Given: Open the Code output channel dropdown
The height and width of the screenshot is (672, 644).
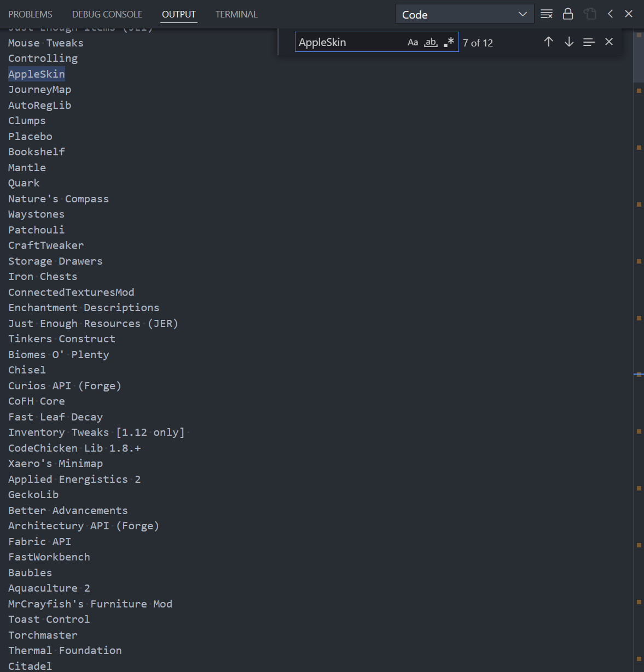Looking at the screenshot, I should pyautogui.click(x=465, y=14).
